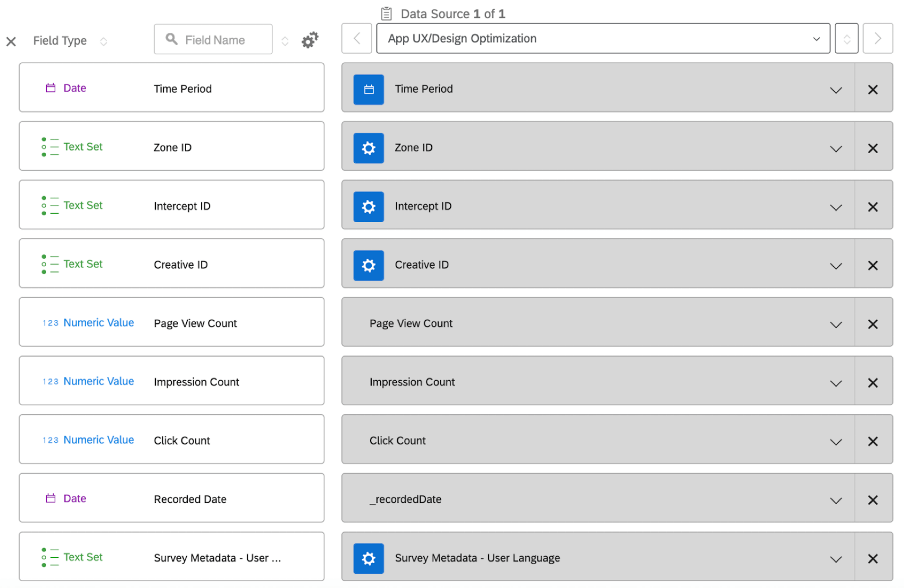Open gear settings on Intercept ID field
Viewport: 904px width, 588px height.
[369, 207]
